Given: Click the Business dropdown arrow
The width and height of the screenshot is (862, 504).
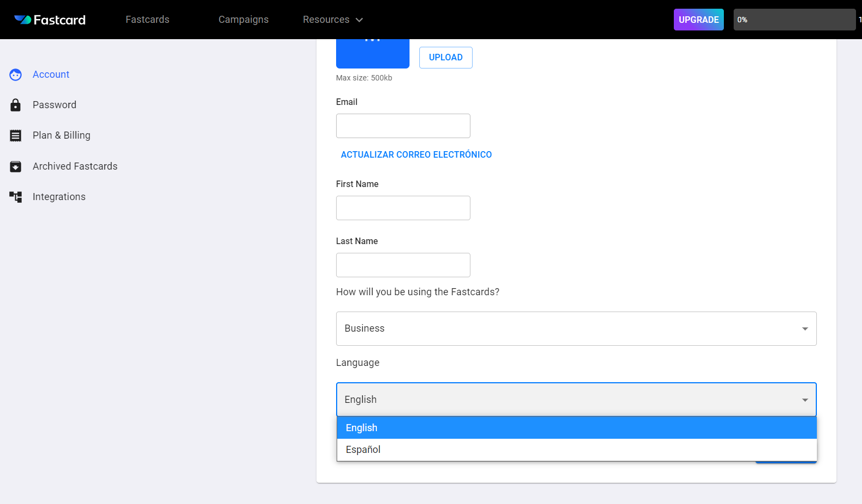Looking at the screenshot, I should tap(805, 329).
